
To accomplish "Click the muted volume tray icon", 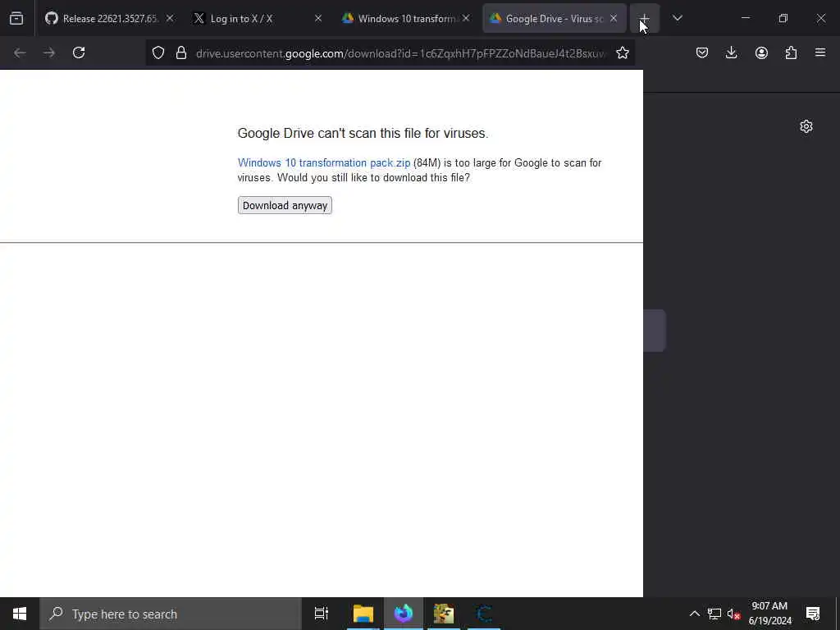I will click(733, 614).
